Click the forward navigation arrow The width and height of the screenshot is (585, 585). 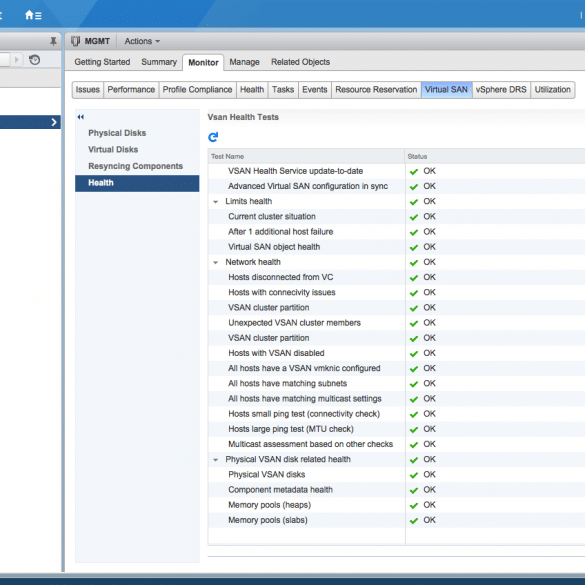pyautogui.click(x=16, y=60)
